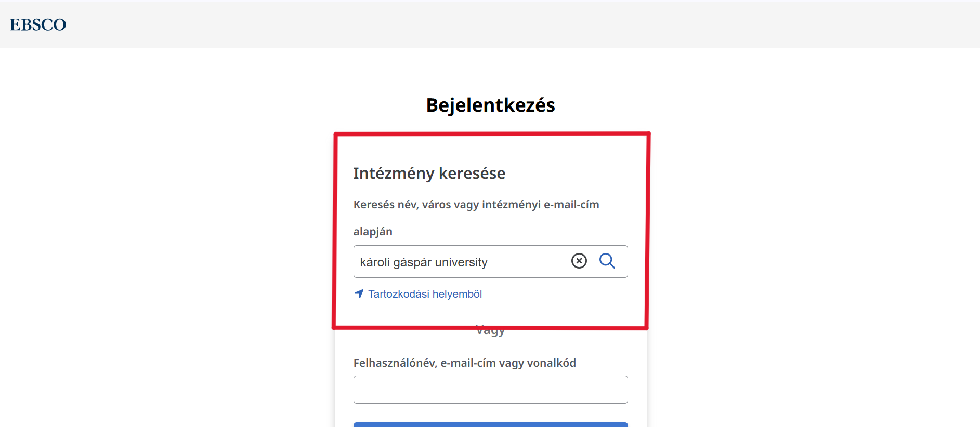
Task: Click the word university in search field
Action: 461,262
